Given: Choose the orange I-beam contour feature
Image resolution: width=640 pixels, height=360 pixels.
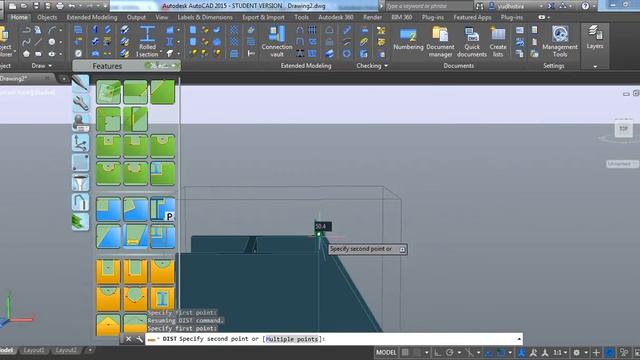Looking at the screenshot, I should [162, 299].
